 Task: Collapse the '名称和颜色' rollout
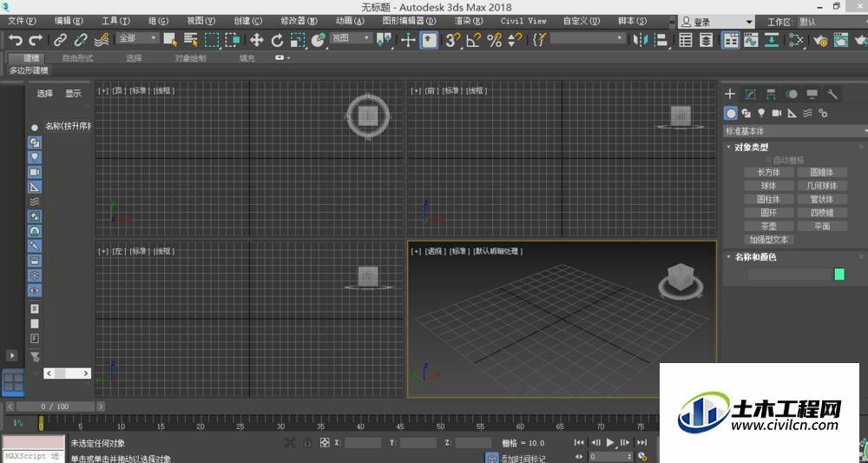click(x=755, y=257)
